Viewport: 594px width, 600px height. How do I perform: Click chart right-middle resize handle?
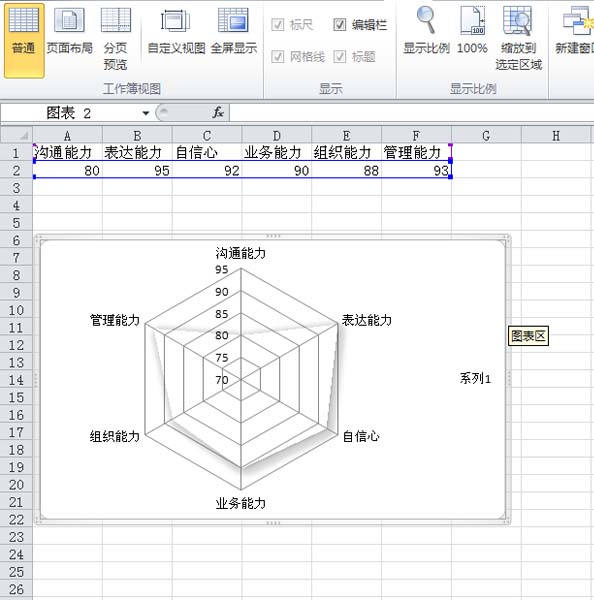[509, 379]
